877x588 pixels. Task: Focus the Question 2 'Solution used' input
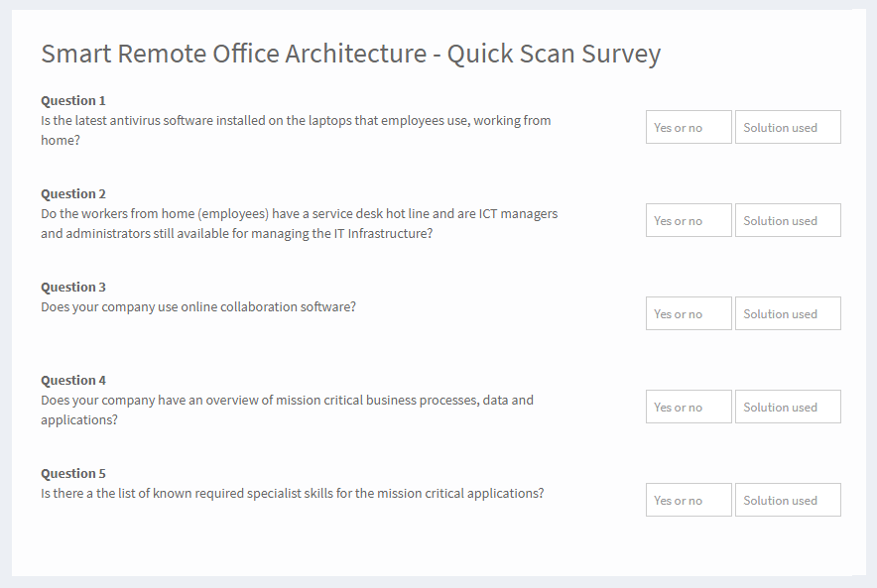pos(788,220)
